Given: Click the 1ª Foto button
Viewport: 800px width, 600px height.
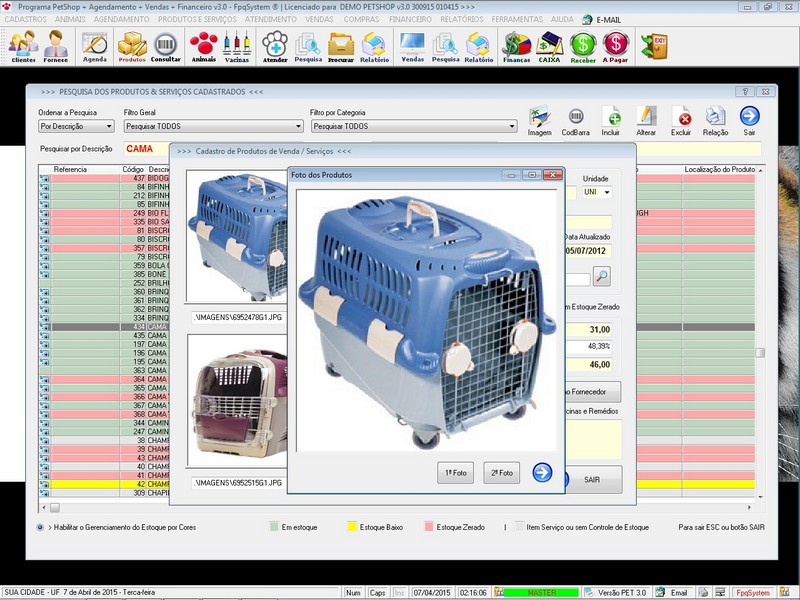Looking at the screenshot, I should pyautogui.click(x=456, y=473).
